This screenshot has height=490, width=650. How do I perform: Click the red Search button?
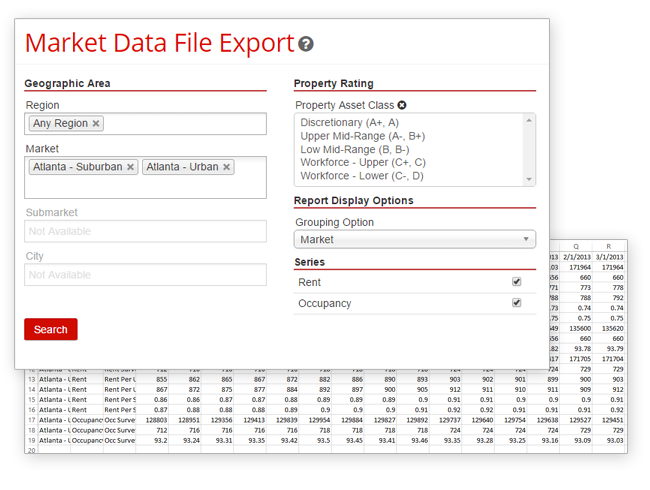point(51,329)
